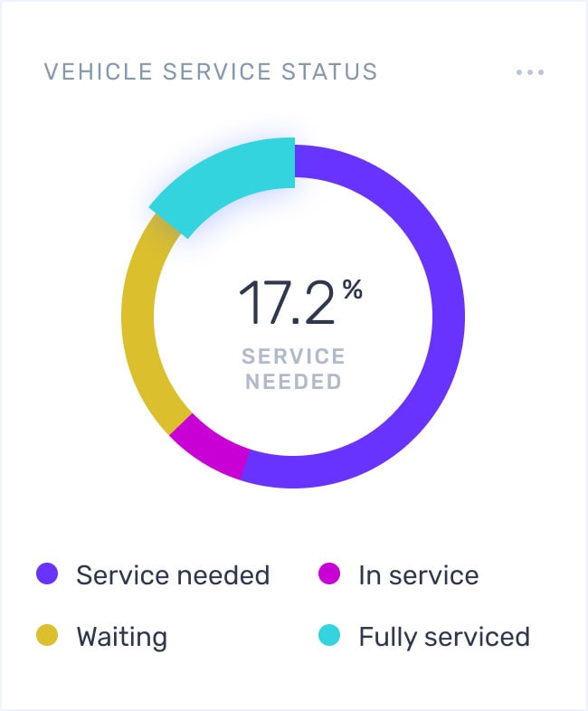Toggle the In service legend label
The height and width of the screenshot is (711, 588).
point(419,574)
